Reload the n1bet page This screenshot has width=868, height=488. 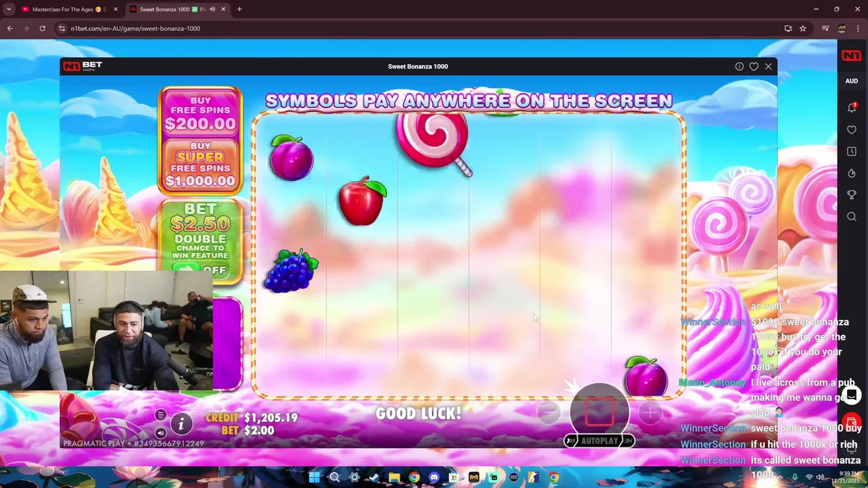pos(42,28)
